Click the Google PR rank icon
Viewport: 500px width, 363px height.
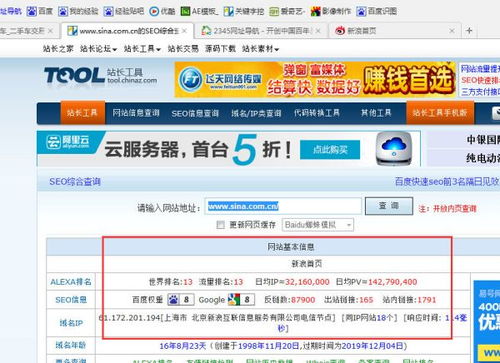pyautogui.click(x=234, y=300)
